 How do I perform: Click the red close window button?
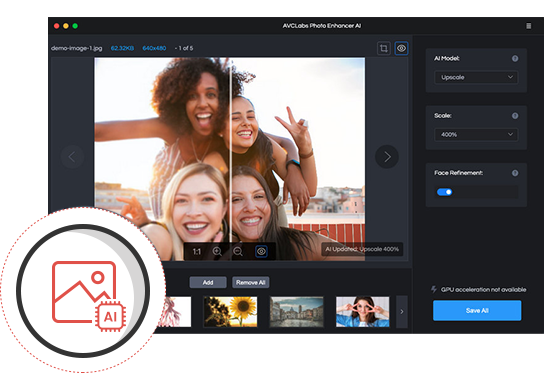(x=57, y=26)
